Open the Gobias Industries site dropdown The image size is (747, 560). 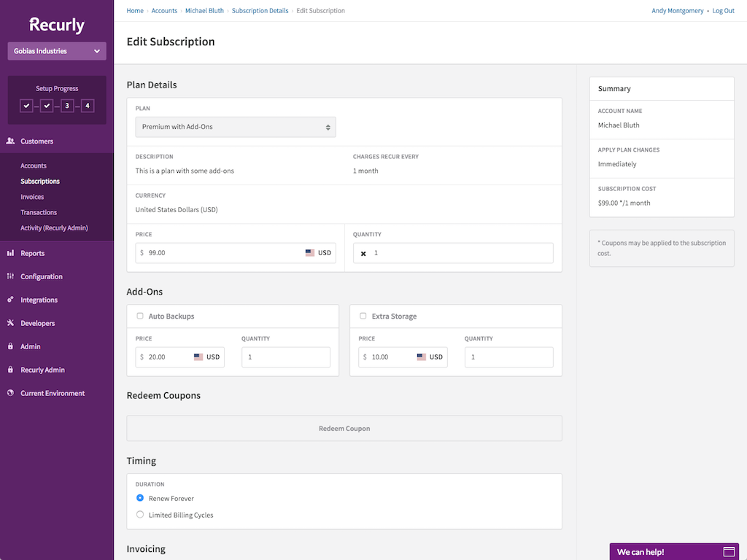57,51
